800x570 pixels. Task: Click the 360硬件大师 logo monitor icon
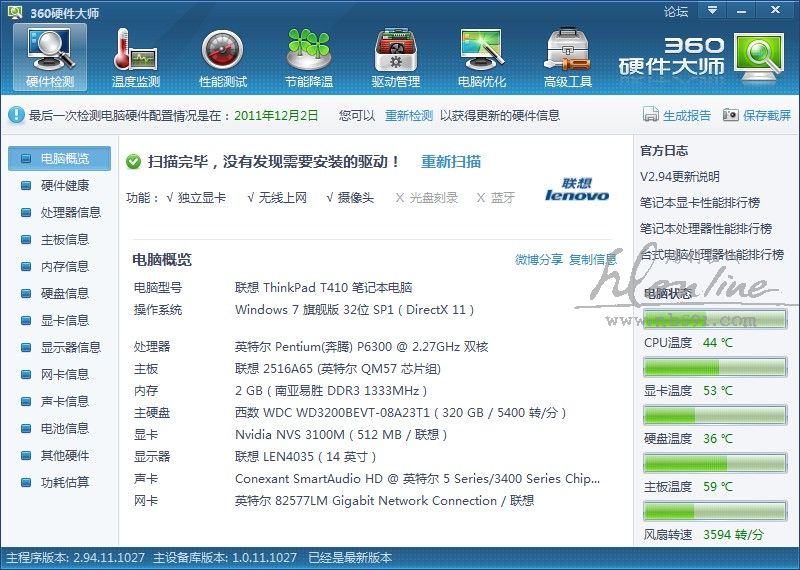(760, 56)
